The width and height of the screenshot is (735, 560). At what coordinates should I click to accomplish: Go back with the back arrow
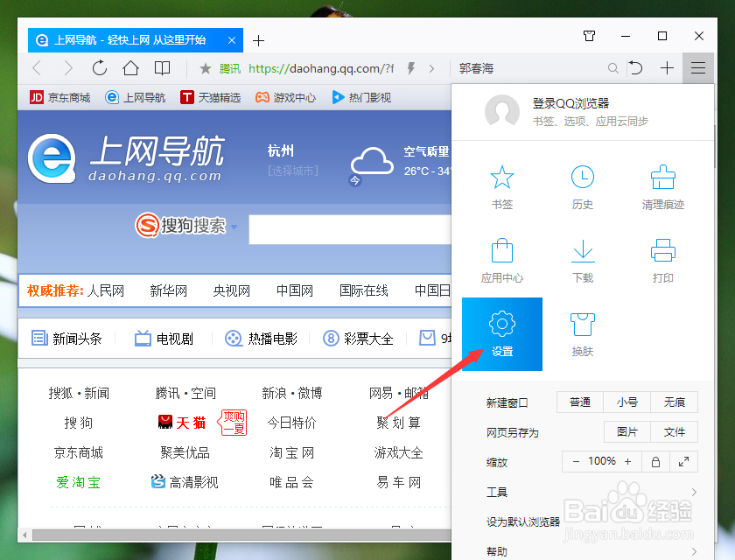(x=37, y=68)
